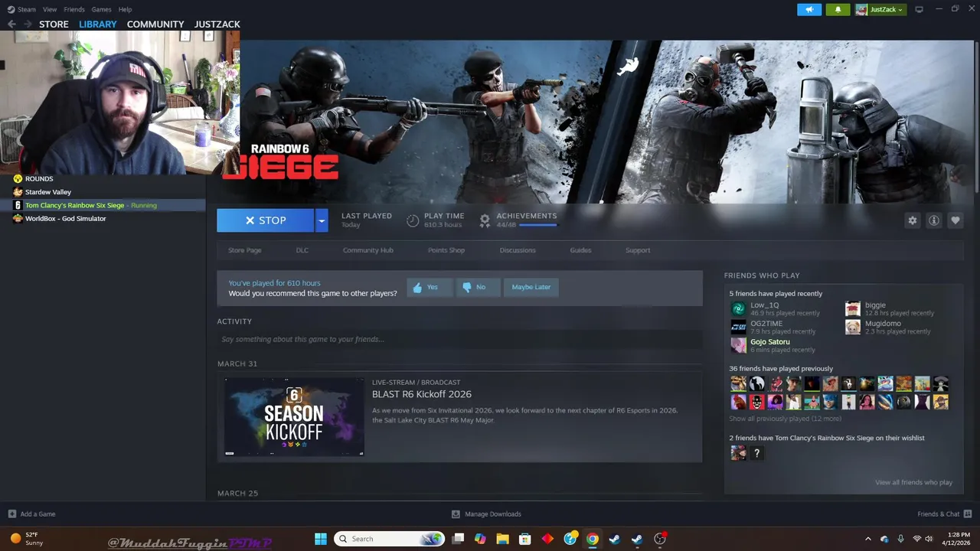
Task: Click Show all previously played (12 more)
Action: pyautogui.click(x=785, y=419)
